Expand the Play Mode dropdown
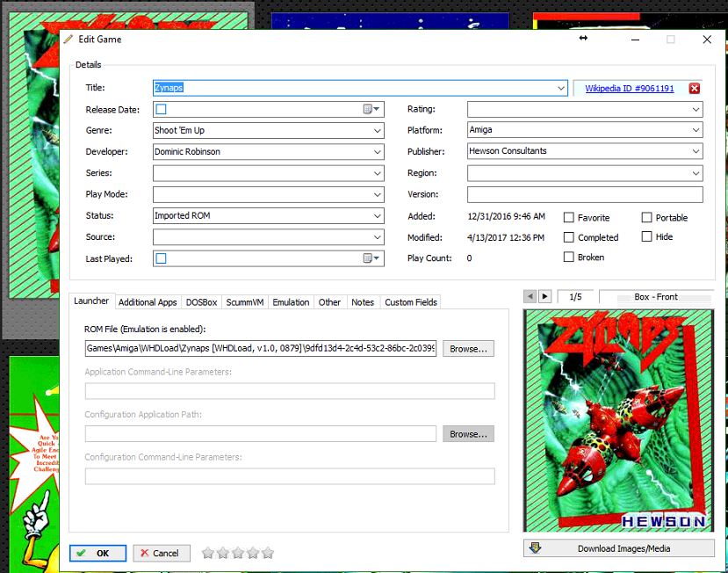The image size is (728, 573). pos(378,195)
